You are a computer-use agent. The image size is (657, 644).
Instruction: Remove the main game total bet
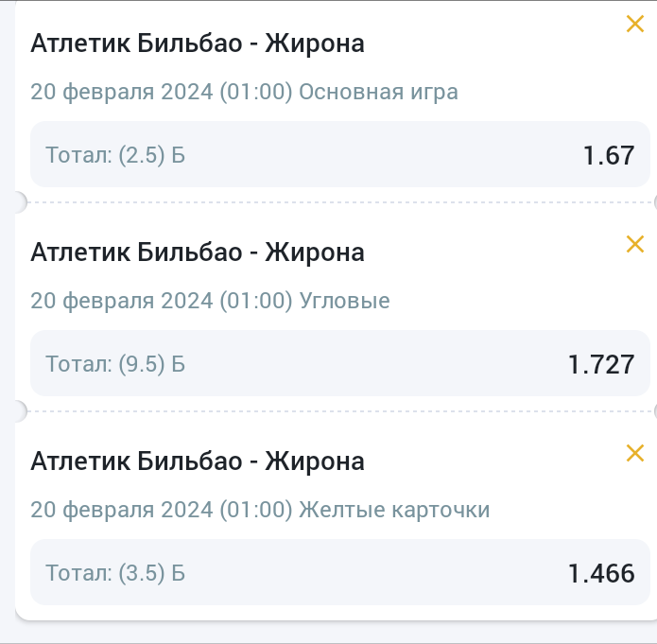tap(635, 24)
